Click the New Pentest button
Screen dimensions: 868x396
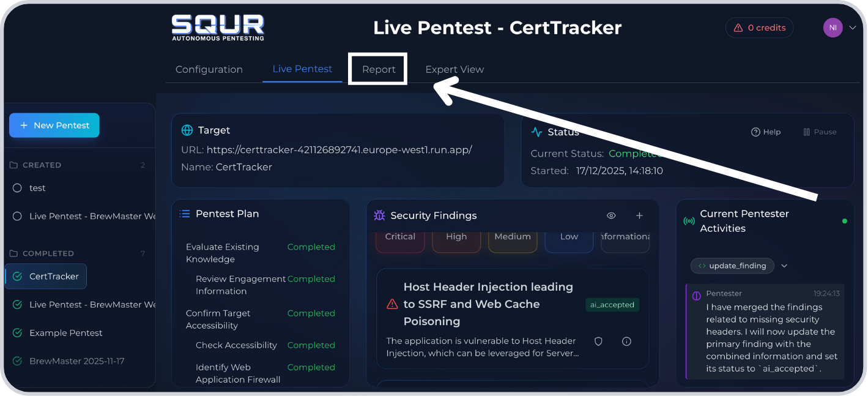54,125
